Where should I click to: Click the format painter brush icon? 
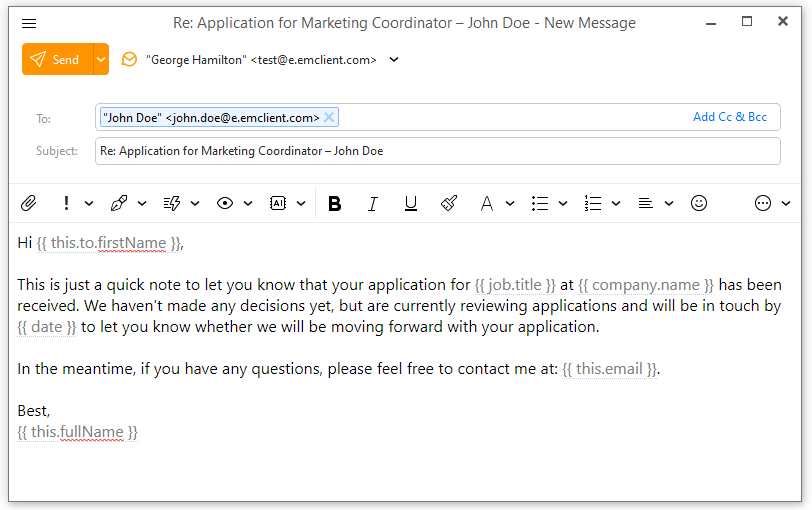point(449,203)
